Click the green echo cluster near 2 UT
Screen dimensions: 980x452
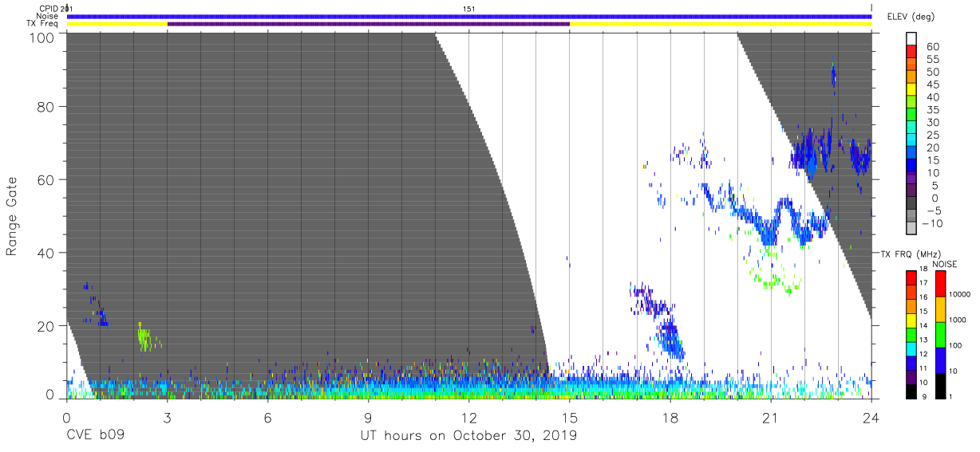[145, 337]
